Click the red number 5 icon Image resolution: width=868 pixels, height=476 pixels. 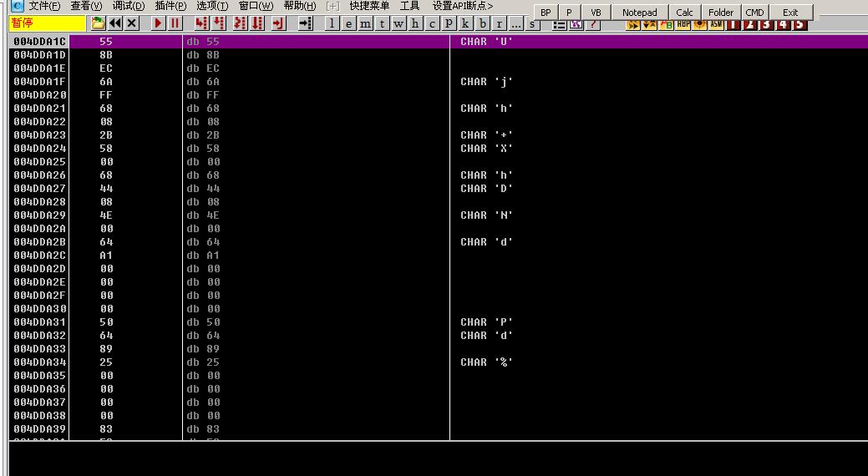click(799, 25)
